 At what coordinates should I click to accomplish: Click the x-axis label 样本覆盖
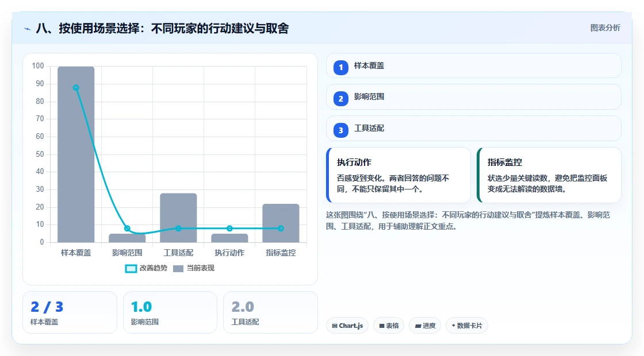pos(76,253)
